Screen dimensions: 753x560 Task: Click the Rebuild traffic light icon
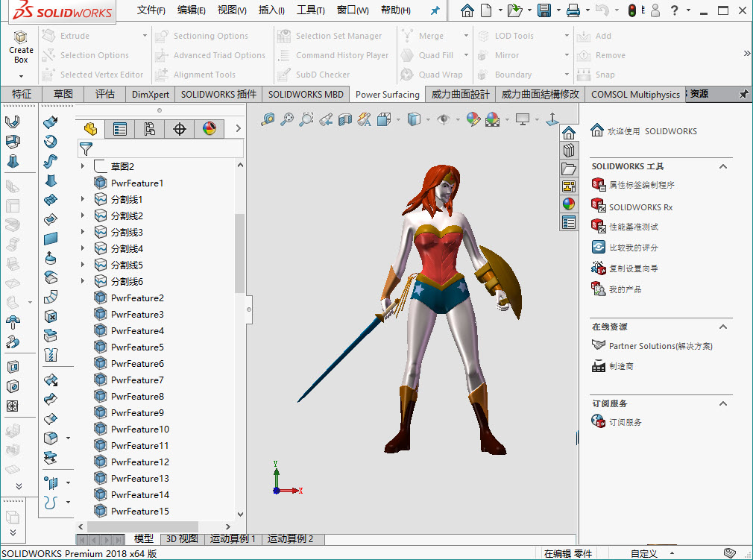point(632,10)
